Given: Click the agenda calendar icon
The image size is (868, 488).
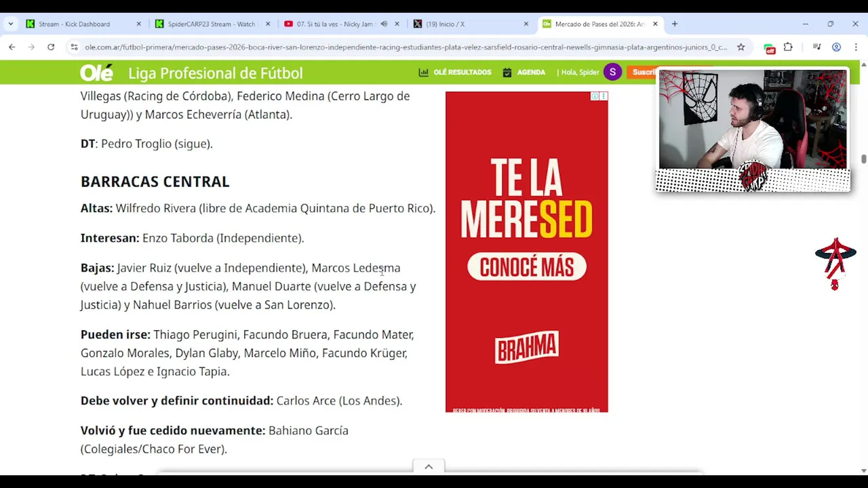Looking at the screenshot, I should [x=507, y=72].
